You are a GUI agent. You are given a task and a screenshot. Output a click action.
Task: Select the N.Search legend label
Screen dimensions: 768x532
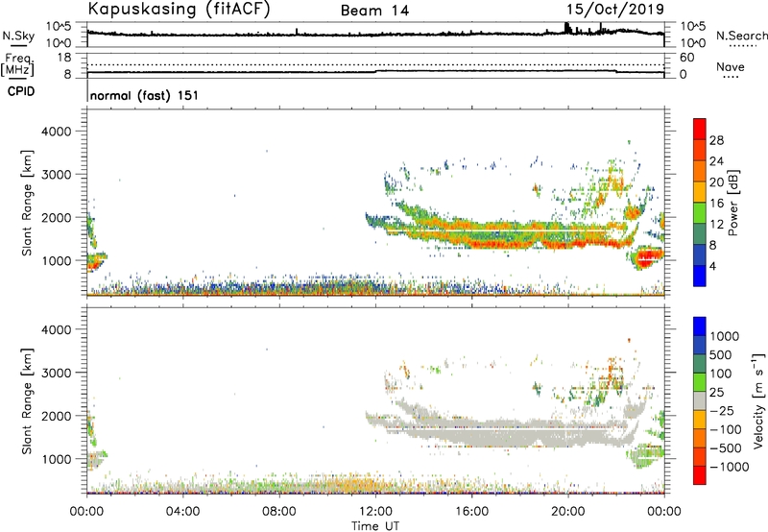[742, 36]
